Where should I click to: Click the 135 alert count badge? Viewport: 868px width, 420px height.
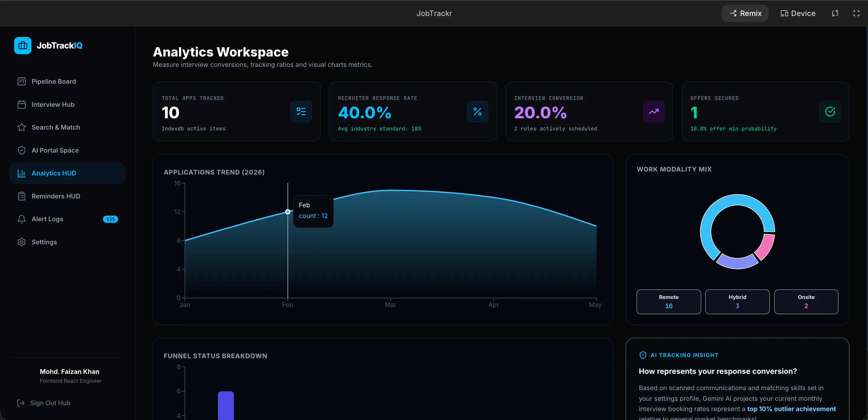110,219
